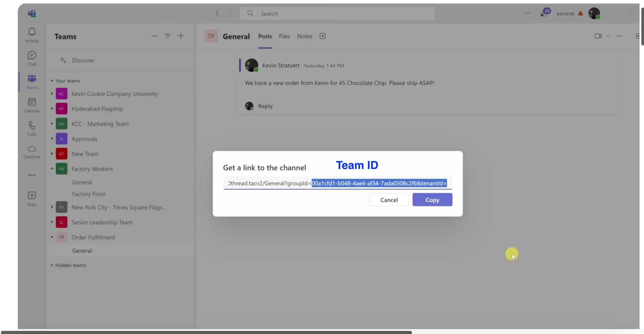Image resolution: width=644 pixels, height=334 pixels.
Task: Open the notifications badge showing 29
Action: pos(545,13)
